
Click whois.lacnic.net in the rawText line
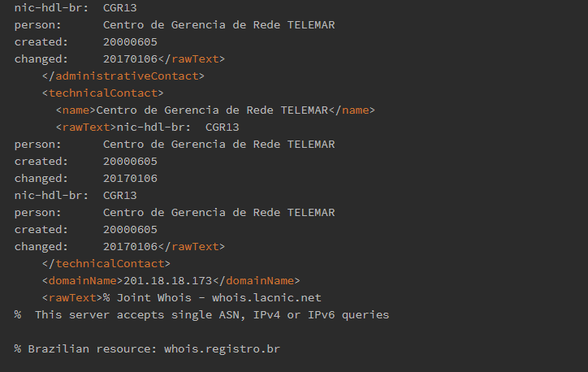(266, 298)
